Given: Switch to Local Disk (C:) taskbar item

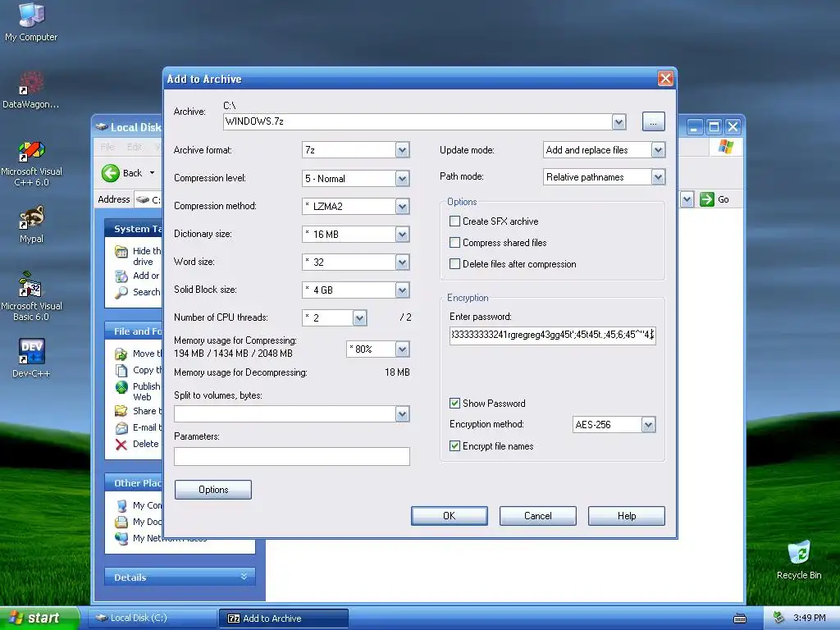Looking at the screenshot, I should tap(153, 619).
